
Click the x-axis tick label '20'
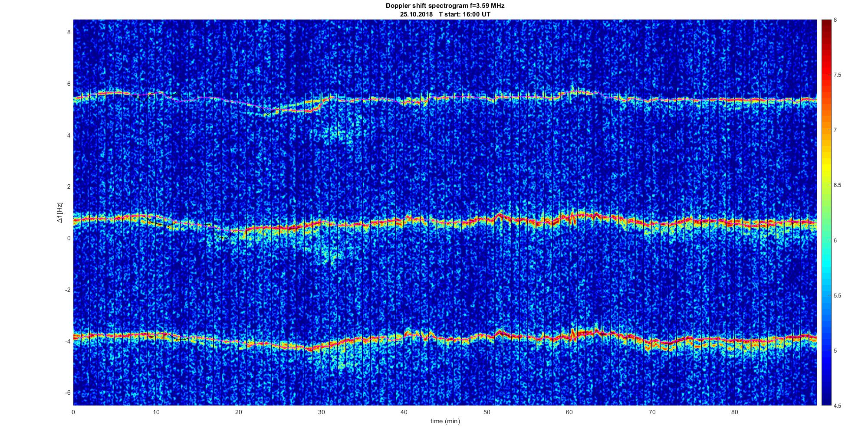click(x=239, y=412)
